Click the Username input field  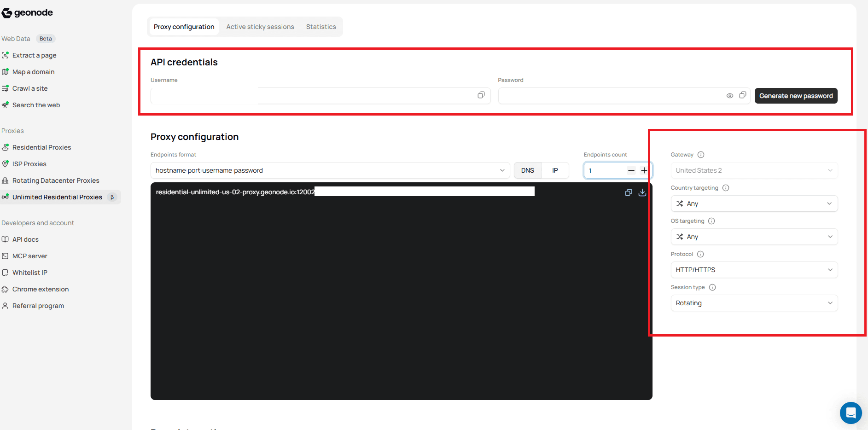(320, 96)
